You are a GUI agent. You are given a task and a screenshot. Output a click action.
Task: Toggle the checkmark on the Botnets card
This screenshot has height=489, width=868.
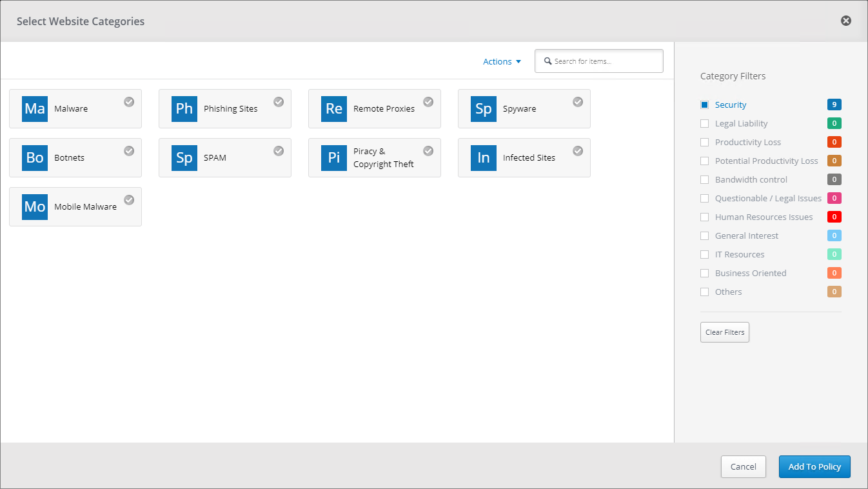[129, 151]
